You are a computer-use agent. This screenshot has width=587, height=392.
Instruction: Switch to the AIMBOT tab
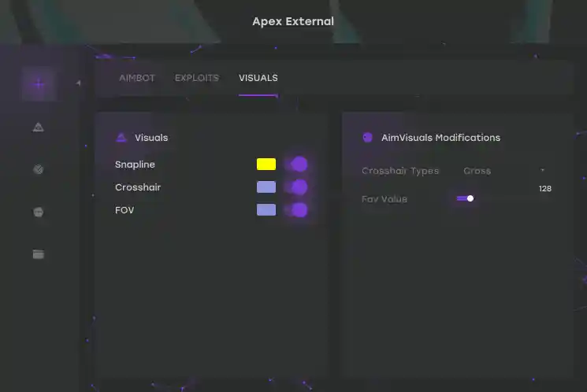(x=137, y=78)
